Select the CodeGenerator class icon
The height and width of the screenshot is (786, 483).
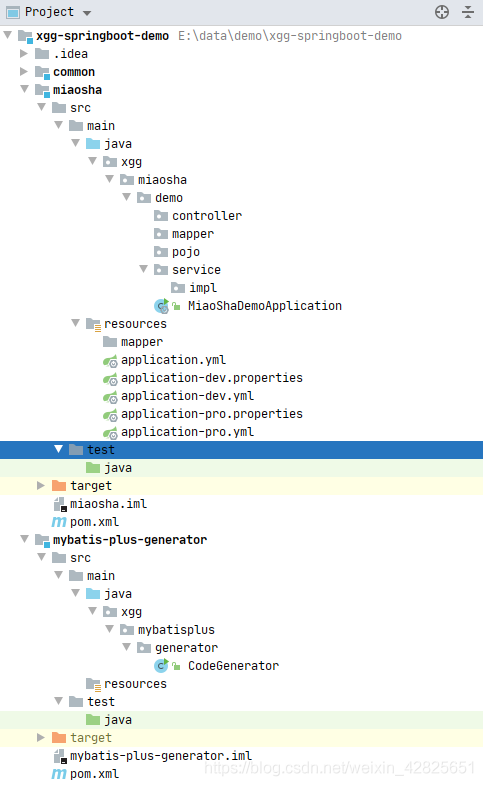[161, 665]
